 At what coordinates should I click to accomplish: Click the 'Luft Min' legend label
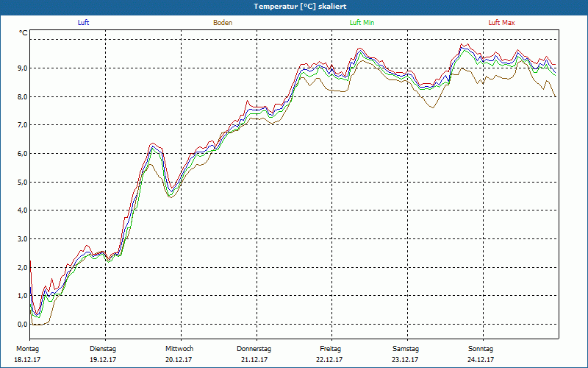coord(362,23)
